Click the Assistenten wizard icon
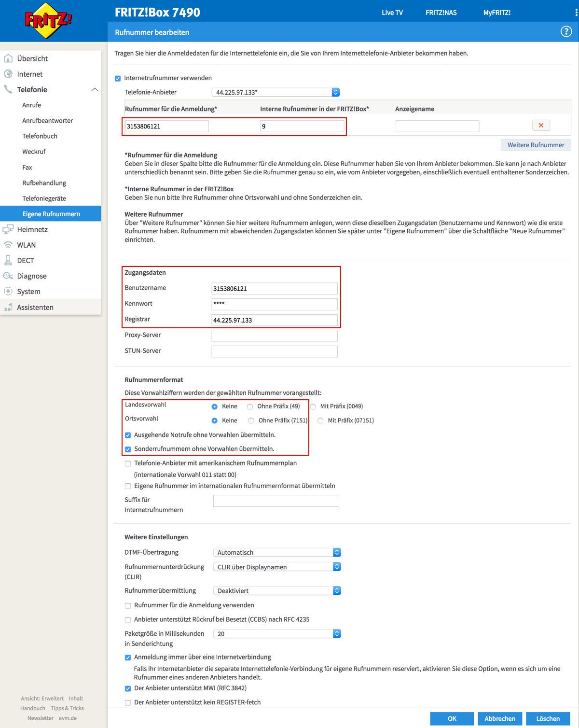 pyautogui.click(x=8, y=307)
